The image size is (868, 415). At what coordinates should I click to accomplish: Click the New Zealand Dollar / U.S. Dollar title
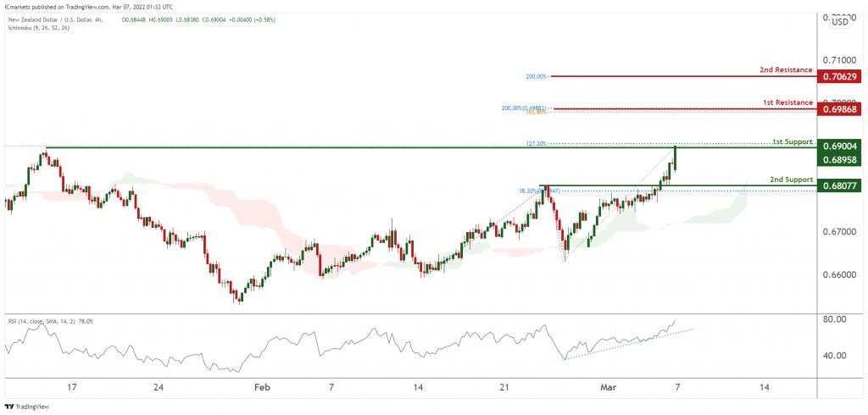(x=53, y=19)
